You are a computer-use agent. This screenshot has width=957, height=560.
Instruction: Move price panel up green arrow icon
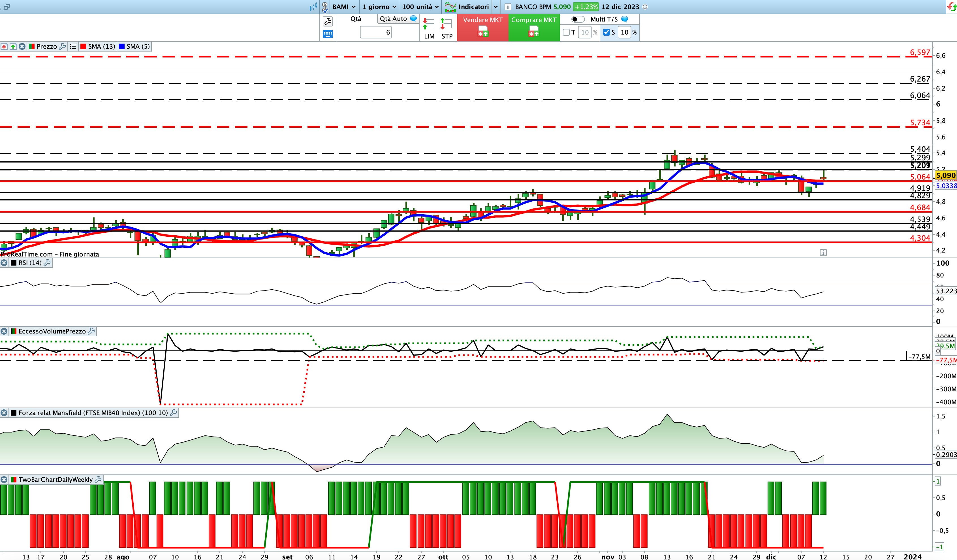[13, 46]
